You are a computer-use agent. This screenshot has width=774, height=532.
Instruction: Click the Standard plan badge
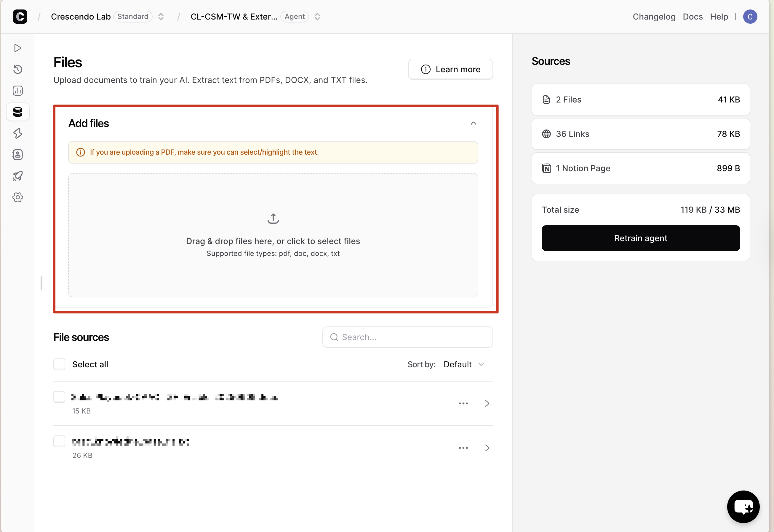(133, 16)
